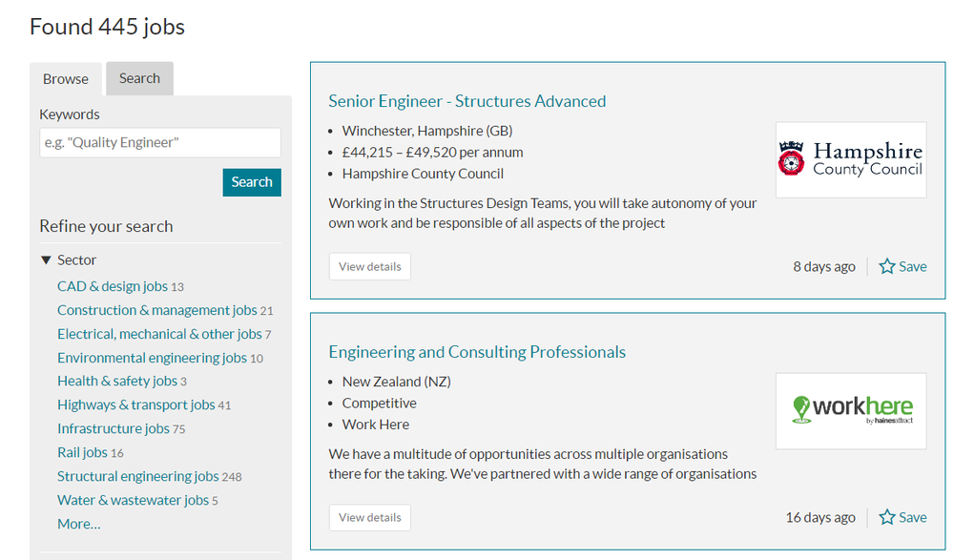Switch to the Search tab

coord(139,78)
